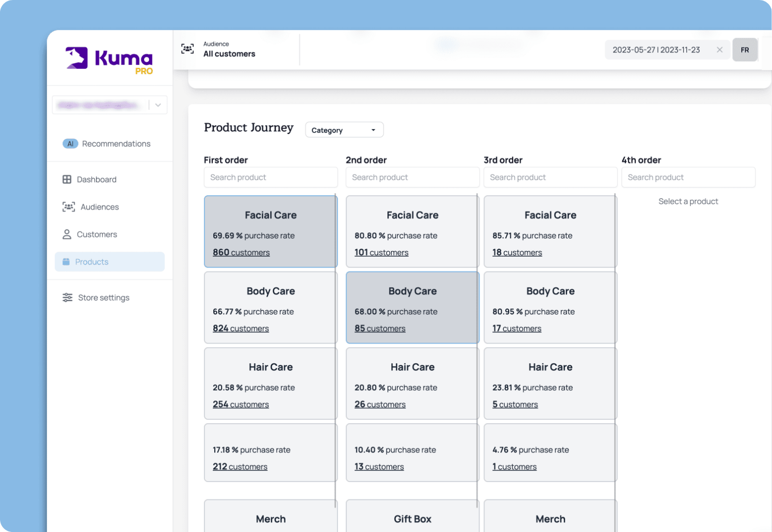
Task: Click the FR language button
Action: [x=745, y=49]
